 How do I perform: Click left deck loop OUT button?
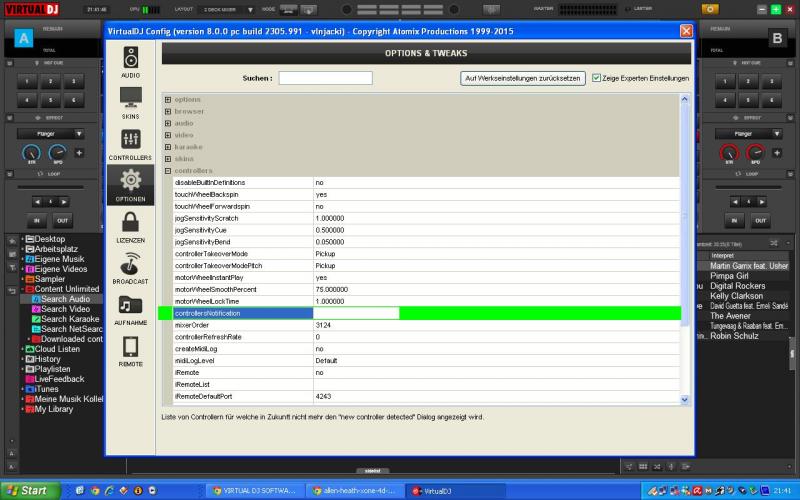[x=62, y=220]
